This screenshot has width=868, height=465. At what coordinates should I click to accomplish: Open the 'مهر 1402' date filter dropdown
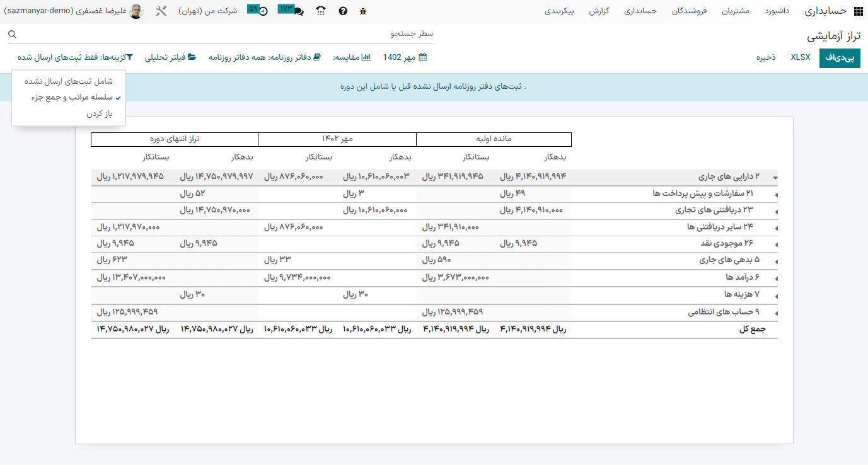405,57
